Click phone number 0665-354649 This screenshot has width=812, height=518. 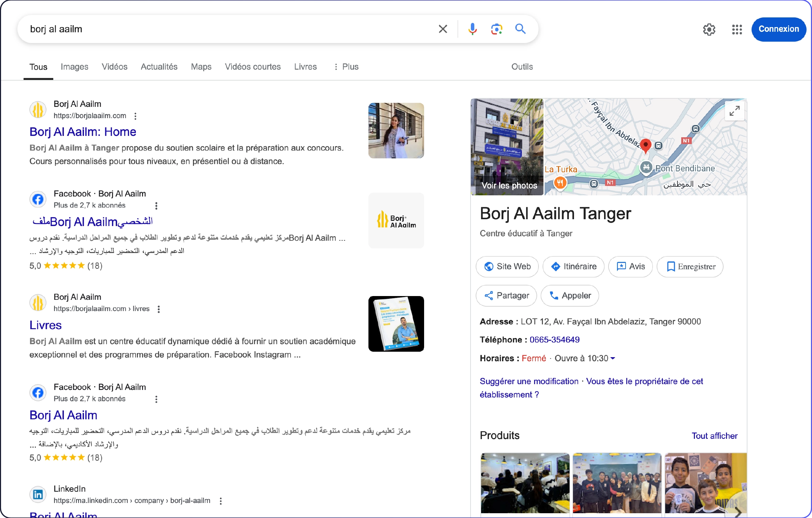(x=555, y=340)
